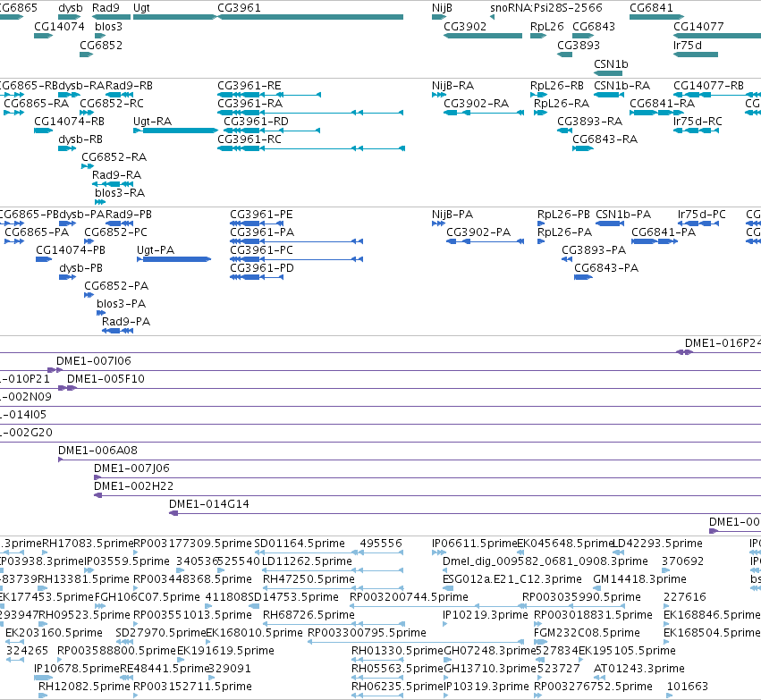
Task: Select the Rad9-PA protein label
Action: 126,322
